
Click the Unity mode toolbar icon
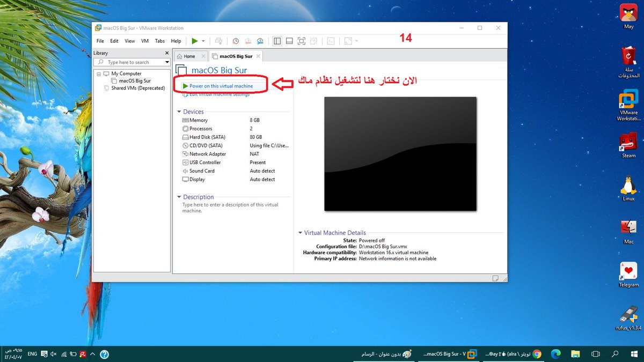[313, 41]
